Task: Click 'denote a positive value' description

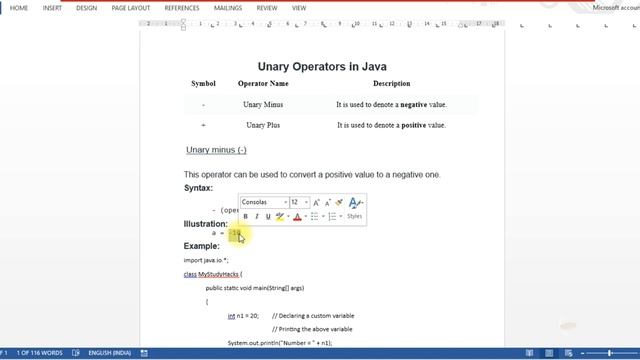Action: (x=391, y=125)
